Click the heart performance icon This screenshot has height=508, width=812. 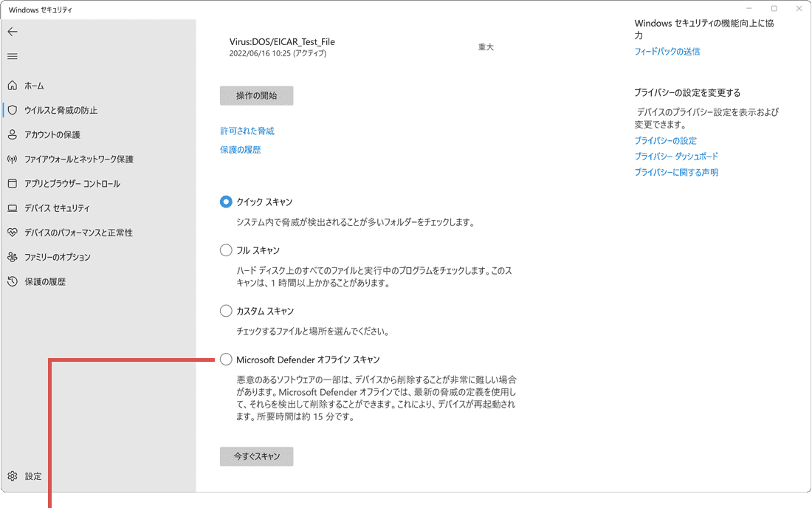pyautogui.click(x=13, y=233)
